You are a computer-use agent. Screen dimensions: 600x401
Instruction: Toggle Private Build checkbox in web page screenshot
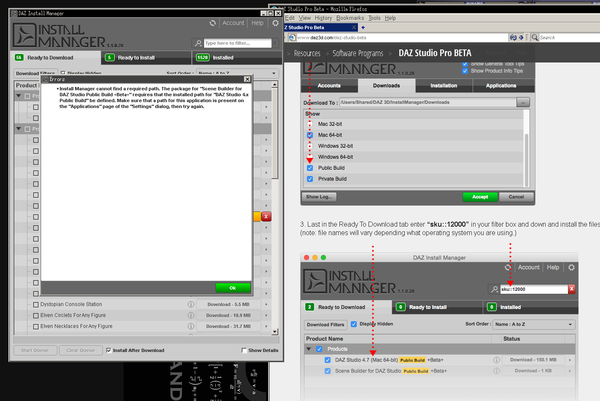(x=310, y=179)
